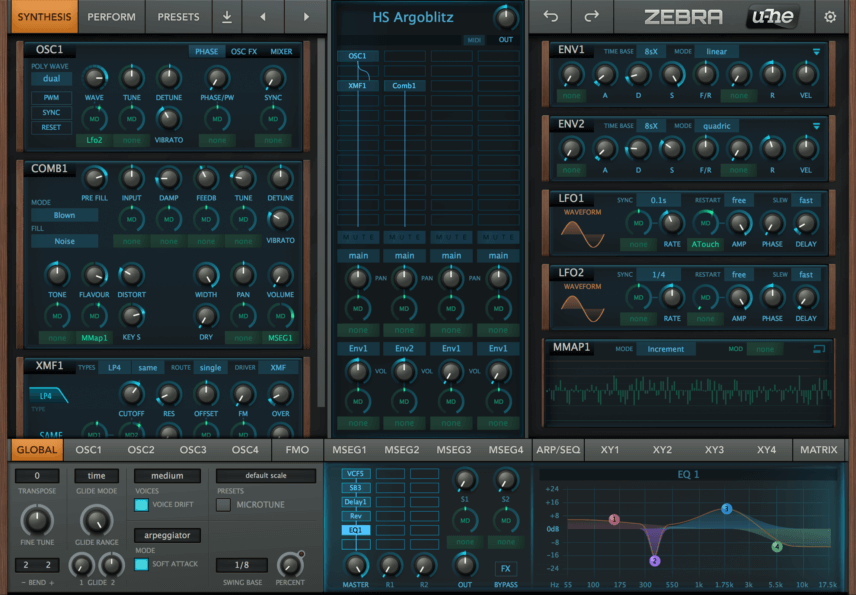The height and width of the screenshot is (595, 856).
Task: Open voices medium dropdown
Action: [x=167, y=476]
